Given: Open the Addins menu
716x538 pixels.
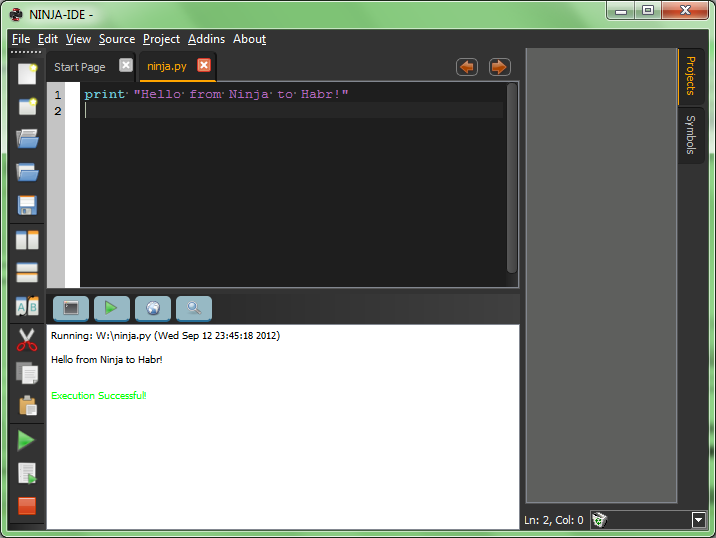Looking at the screenshot, I should [206, 39].
